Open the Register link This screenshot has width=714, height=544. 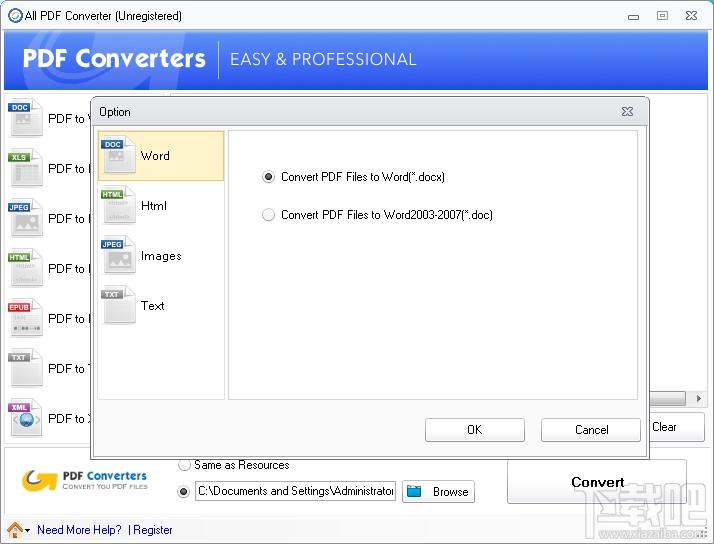pos(153,530)
